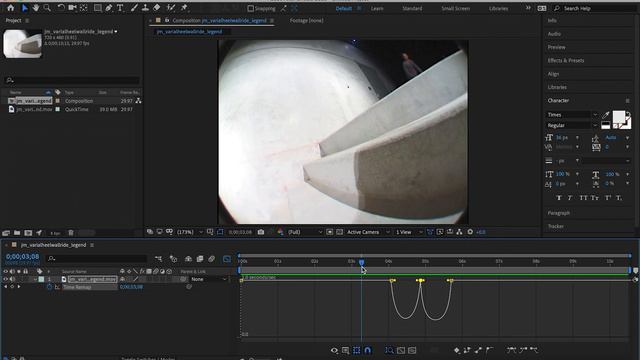Click the project item thumbnail preview
Image resolution: width=640 pixels, height=360 pixels.
coord(22,44)
